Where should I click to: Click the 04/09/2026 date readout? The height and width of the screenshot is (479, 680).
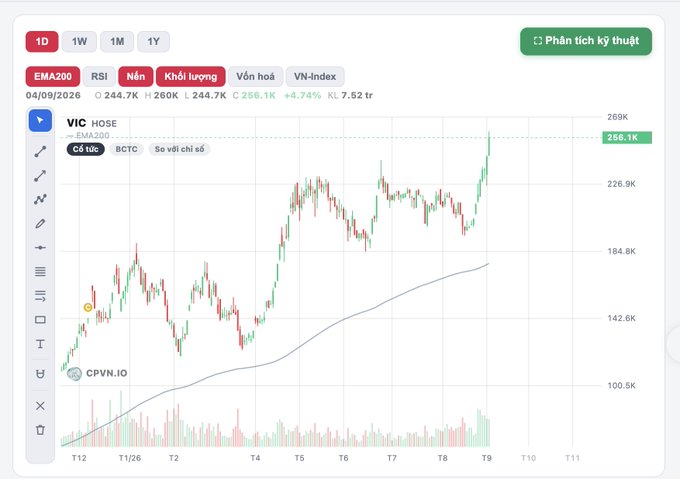tap(53, 95)
